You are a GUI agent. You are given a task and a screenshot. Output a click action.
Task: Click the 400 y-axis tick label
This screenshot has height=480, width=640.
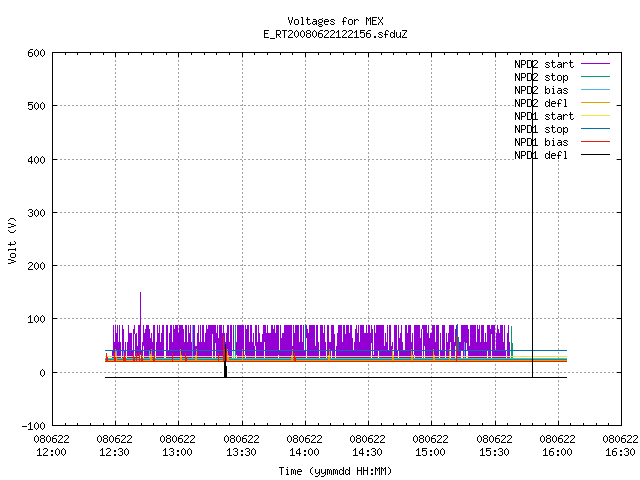(x=36, y=160)
